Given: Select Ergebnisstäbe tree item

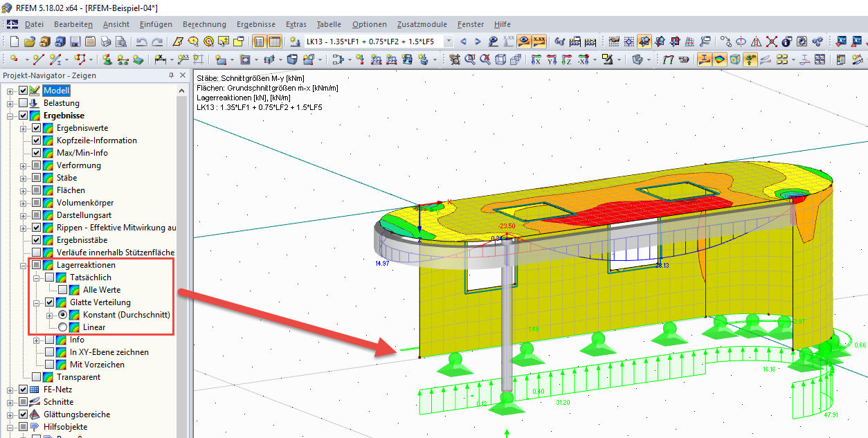Looking at the screenshot, I should click(x=82, y=240).
